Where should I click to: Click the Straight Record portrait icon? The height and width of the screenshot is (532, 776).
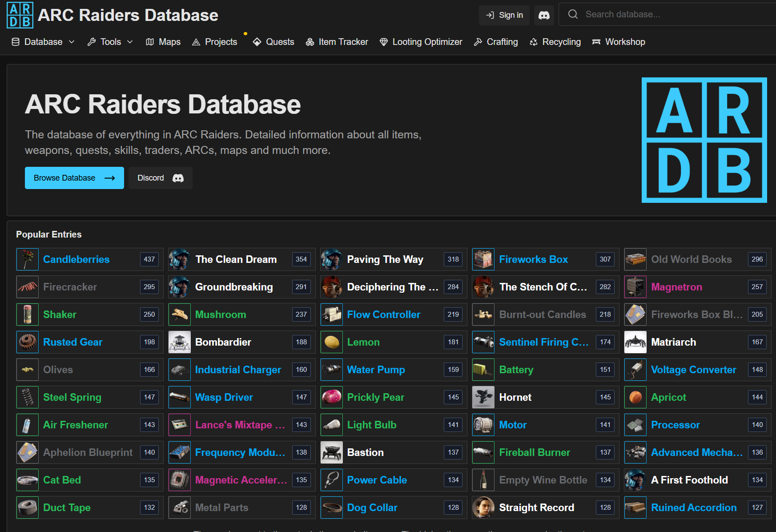[x=483, y=508]
